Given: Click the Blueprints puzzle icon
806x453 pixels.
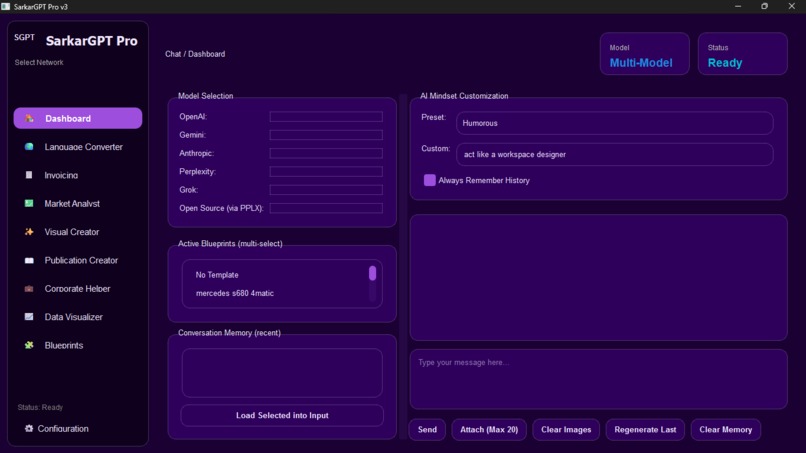Looking at the screenshot, I should 29,345.
